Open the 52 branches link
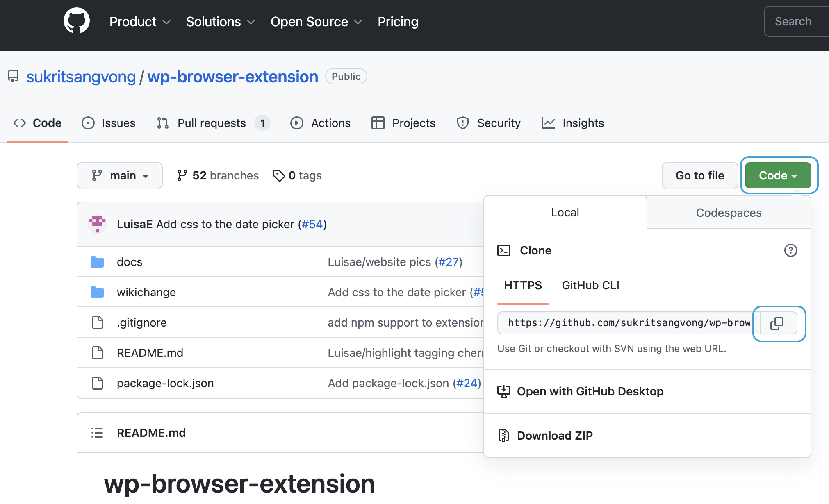 click(x=218, y=175)
